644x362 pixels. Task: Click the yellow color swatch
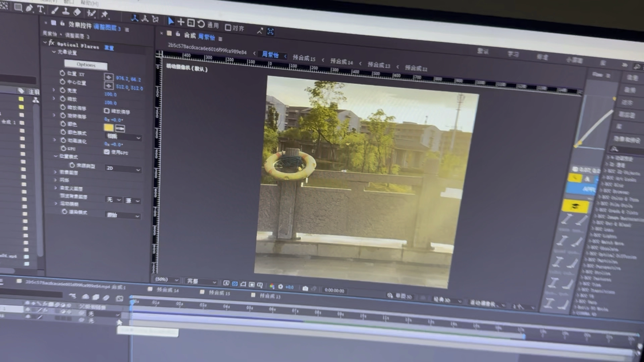click(x=109, y=127)
